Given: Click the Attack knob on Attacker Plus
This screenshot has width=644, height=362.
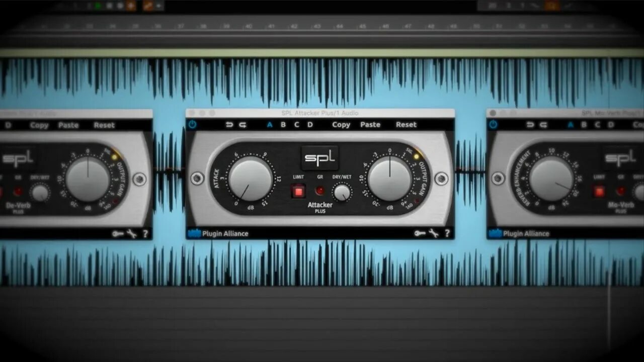Looking at the screenshot, I should pyautogui.click(x=251, y=179).
